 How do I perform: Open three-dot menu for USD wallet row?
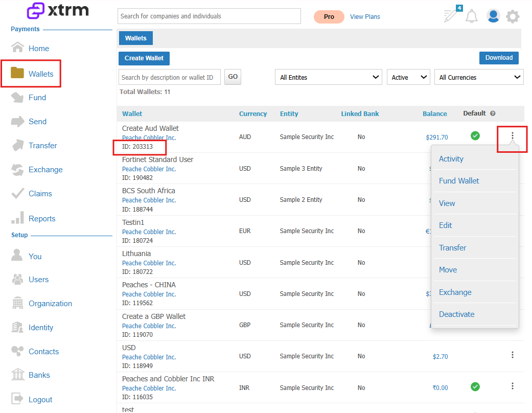[512, 355]
